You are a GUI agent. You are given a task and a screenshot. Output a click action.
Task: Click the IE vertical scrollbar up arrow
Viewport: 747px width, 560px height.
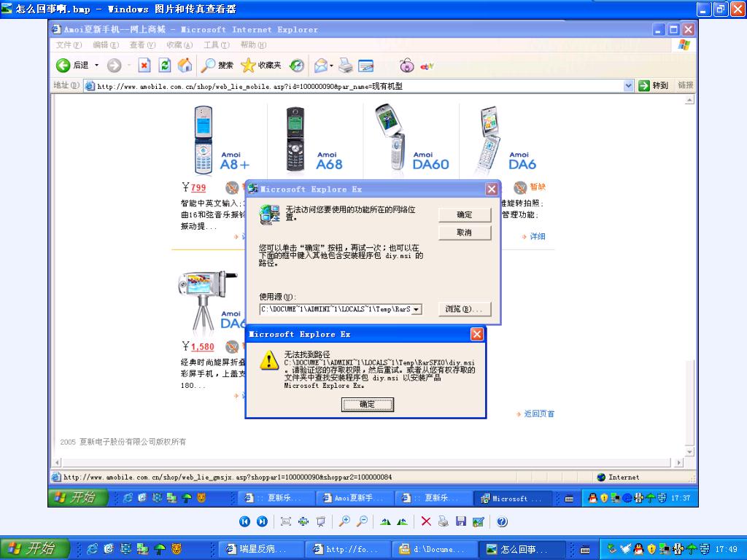pos(689,100)
